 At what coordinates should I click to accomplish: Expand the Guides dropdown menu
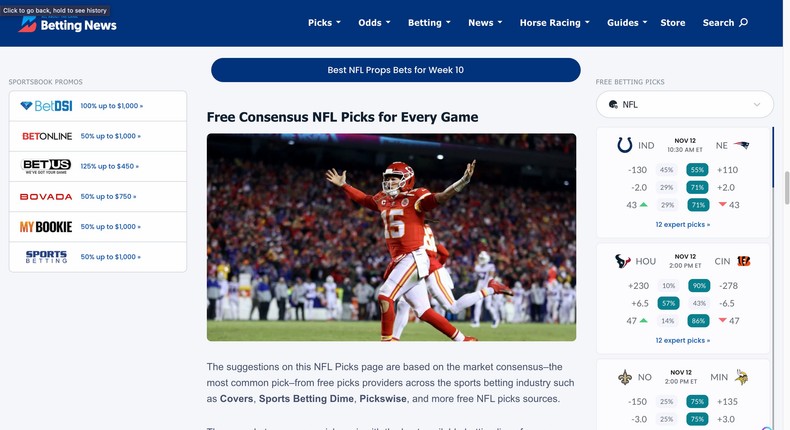click(x=627, y=23)
